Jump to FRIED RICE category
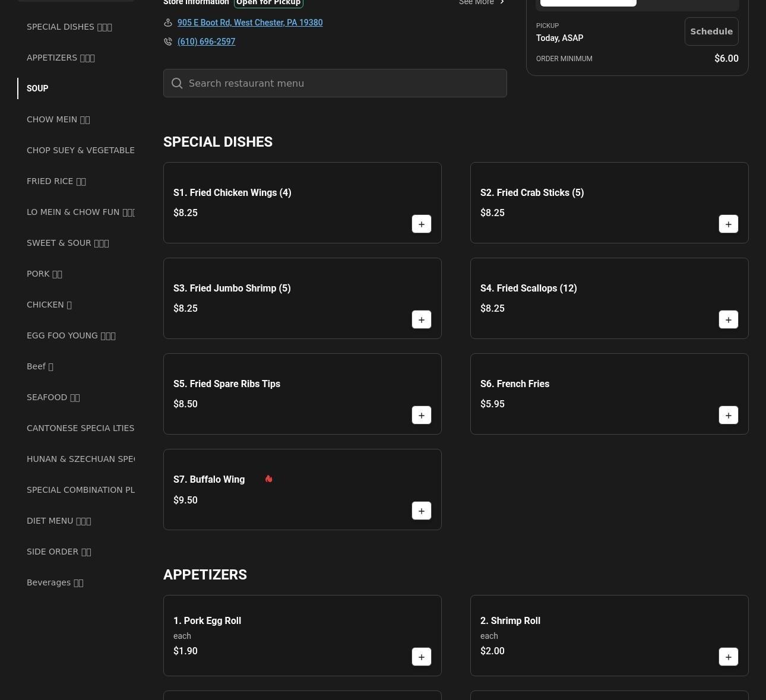766x700 pixels. click(x=56, y=181)
